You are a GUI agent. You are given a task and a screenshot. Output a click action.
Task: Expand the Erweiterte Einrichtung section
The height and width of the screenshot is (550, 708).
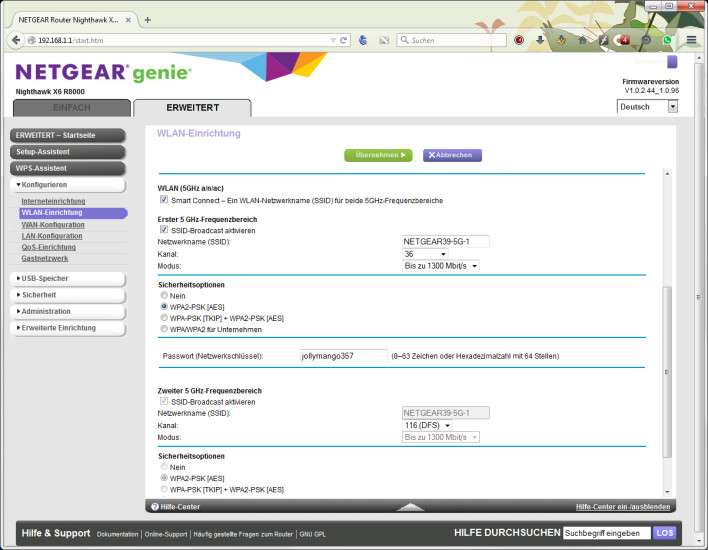(68, 328)
